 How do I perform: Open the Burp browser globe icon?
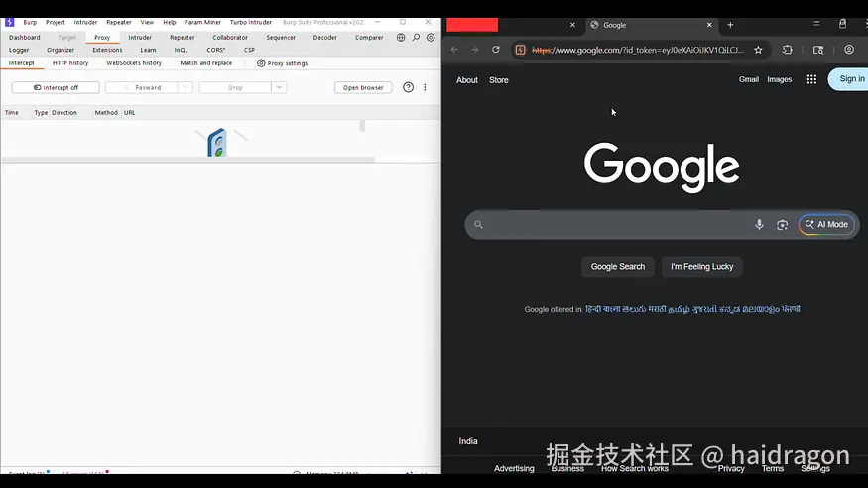[x=401, y=37]
